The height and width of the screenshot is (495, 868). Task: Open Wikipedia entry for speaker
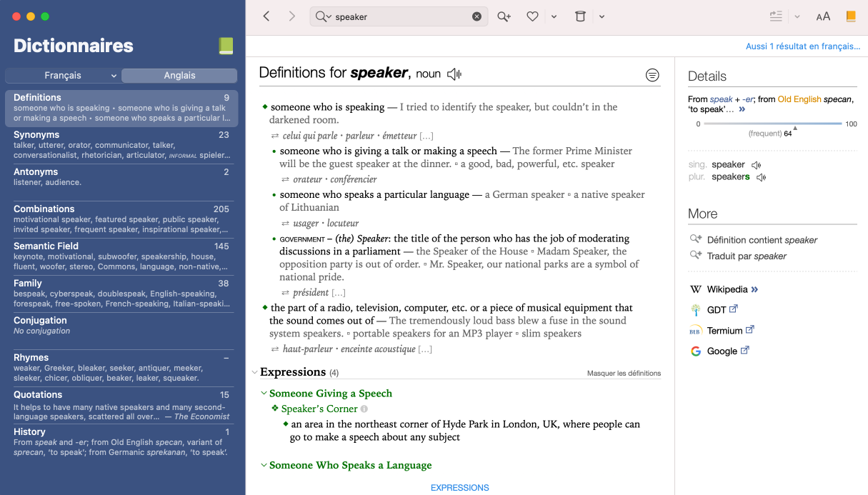click(729, 289)
